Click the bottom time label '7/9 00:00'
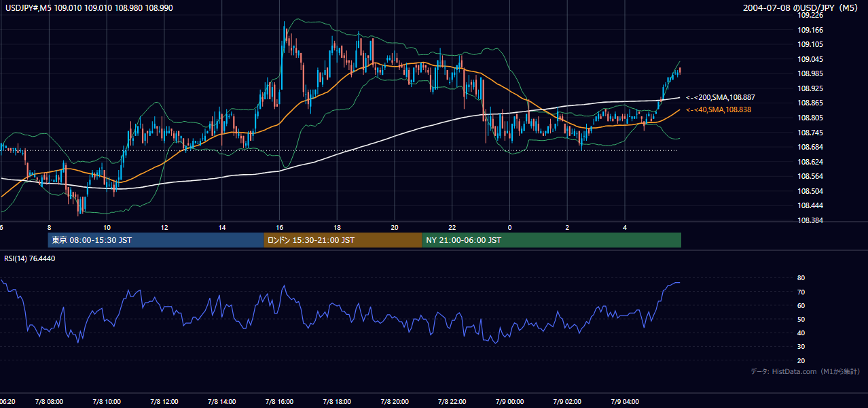This screenshot has height=408, width=868. [x=510, y=402]
